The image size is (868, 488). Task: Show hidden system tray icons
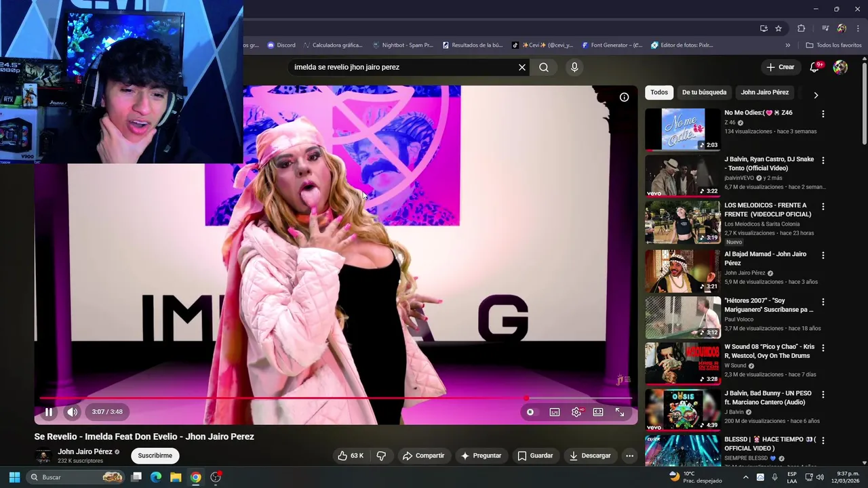click(x=747, y=477)
